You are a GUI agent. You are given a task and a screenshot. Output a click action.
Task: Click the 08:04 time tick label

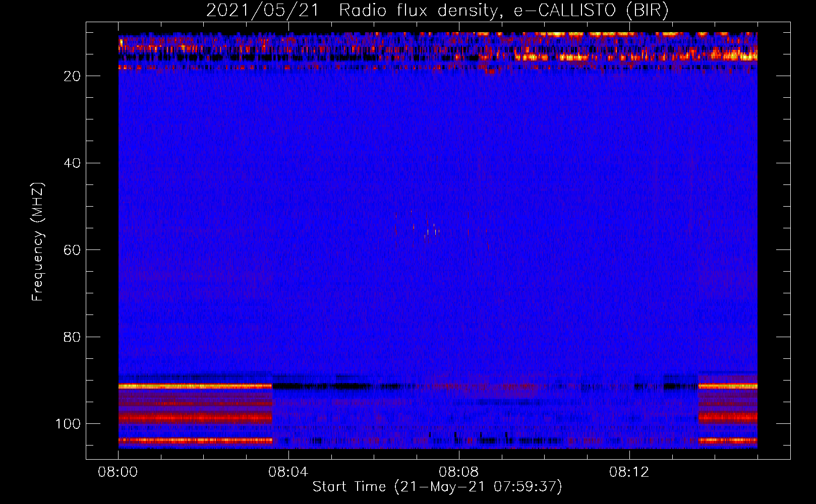click(288, 472)
